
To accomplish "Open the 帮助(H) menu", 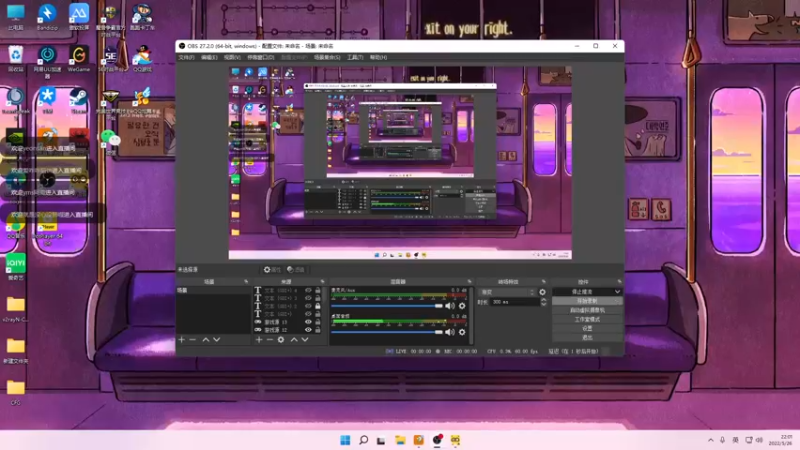I will (378, 58).
